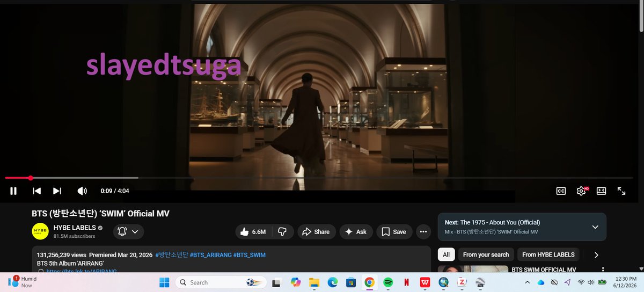Open the #BTS_ARIRANG hashtag

pos(210,254)
